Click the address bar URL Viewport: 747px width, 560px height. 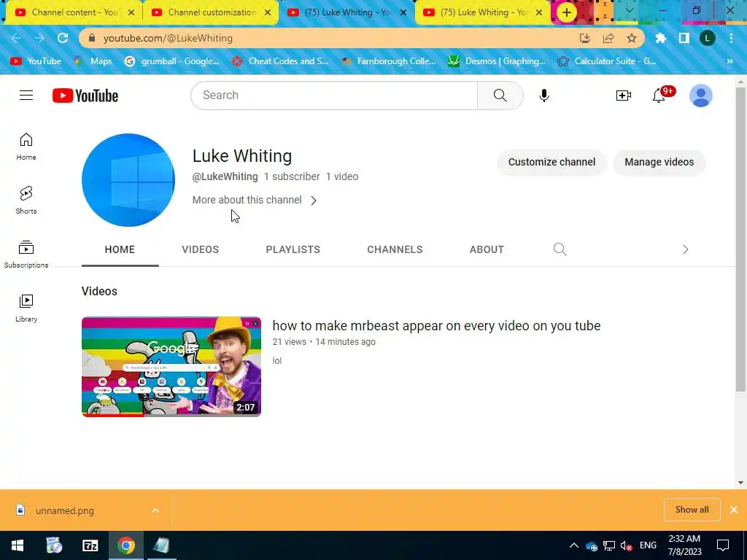[168, 38]
